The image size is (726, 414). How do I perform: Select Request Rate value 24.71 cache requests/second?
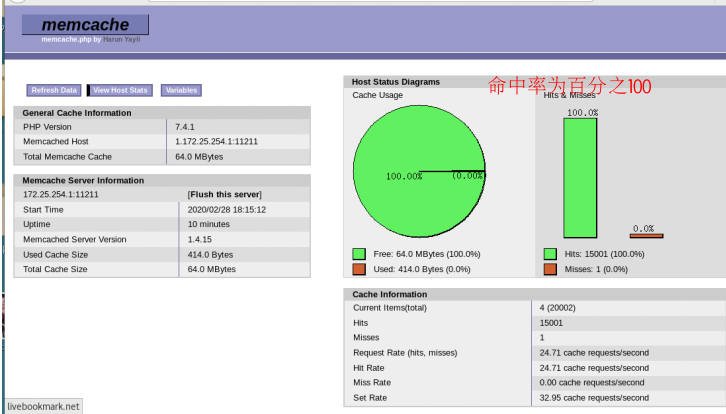(x=594, y=353)
